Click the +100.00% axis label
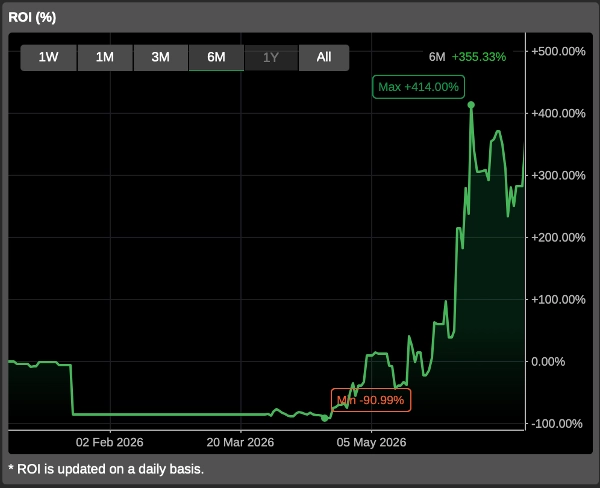 click(x=558, y=299)
